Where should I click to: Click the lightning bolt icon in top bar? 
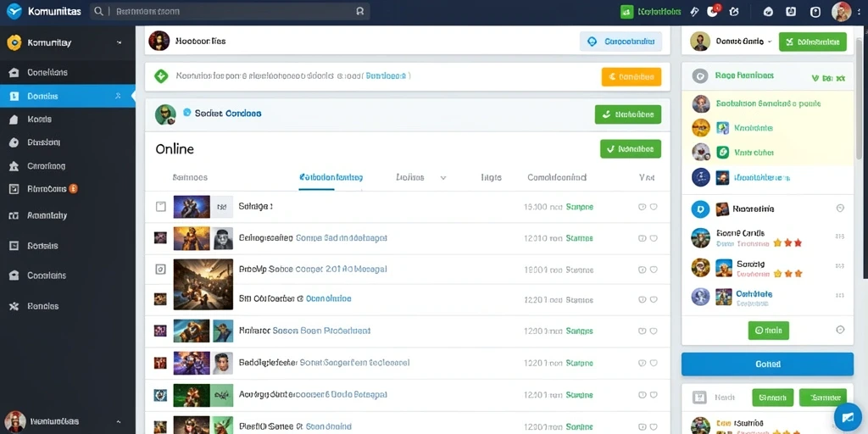[x=694, y=11]
